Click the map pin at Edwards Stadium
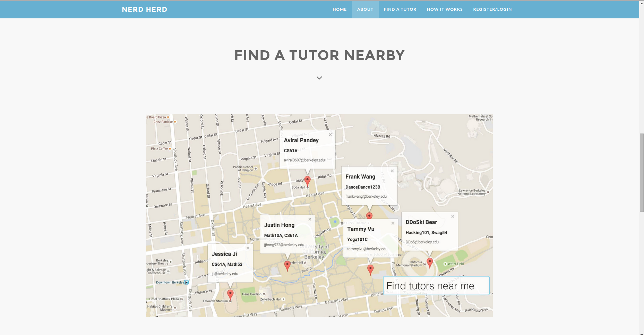 (230, 295)
